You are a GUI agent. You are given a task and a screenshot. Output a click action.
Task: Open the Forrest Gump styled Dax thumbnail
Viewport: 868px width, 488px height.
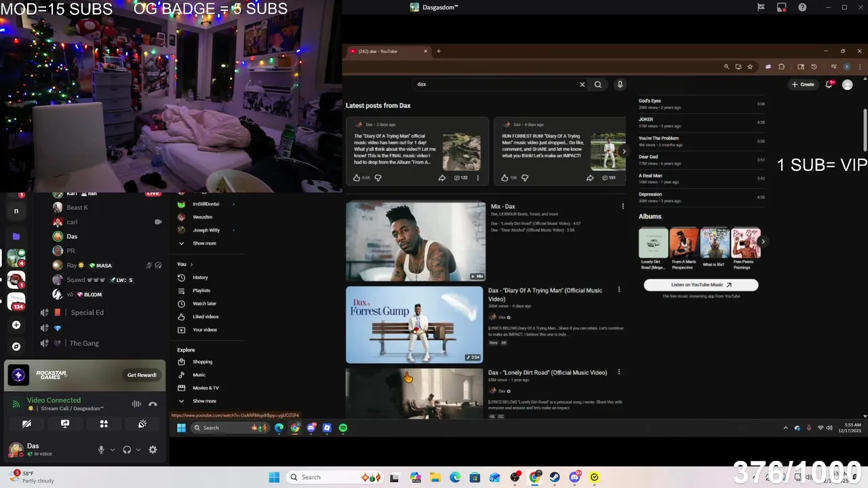point(414,325)
